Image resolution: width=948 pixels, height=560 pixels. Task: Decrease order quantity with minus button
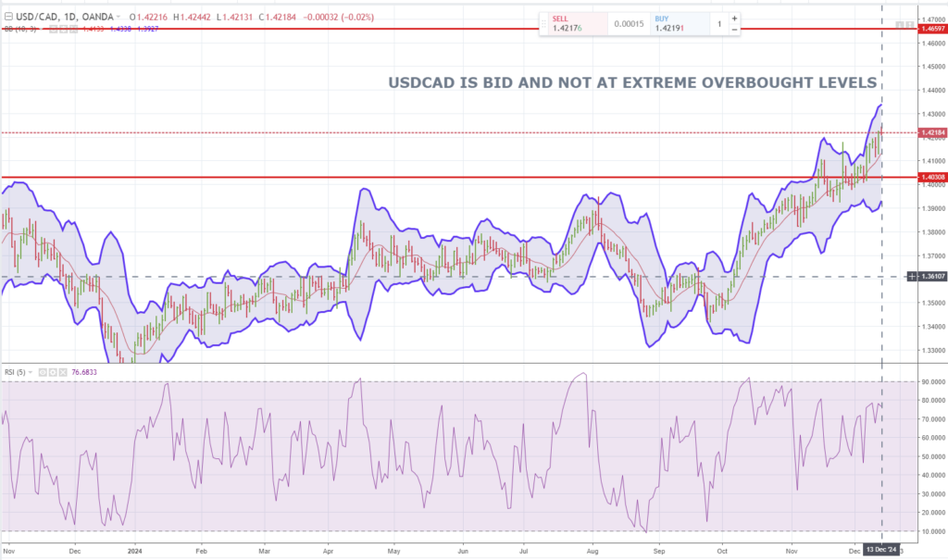point(734,30)
